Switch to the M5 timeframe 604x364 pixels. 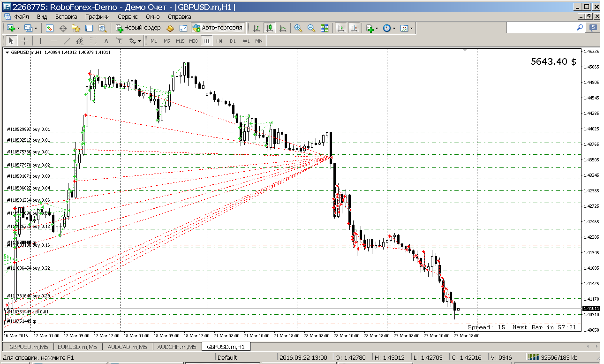(166, 41)
